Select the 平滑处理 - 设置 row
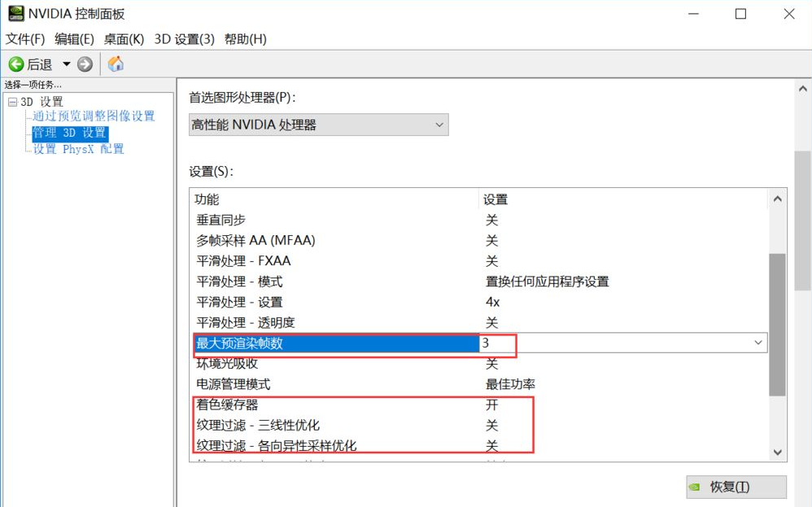 coord(478,302)
